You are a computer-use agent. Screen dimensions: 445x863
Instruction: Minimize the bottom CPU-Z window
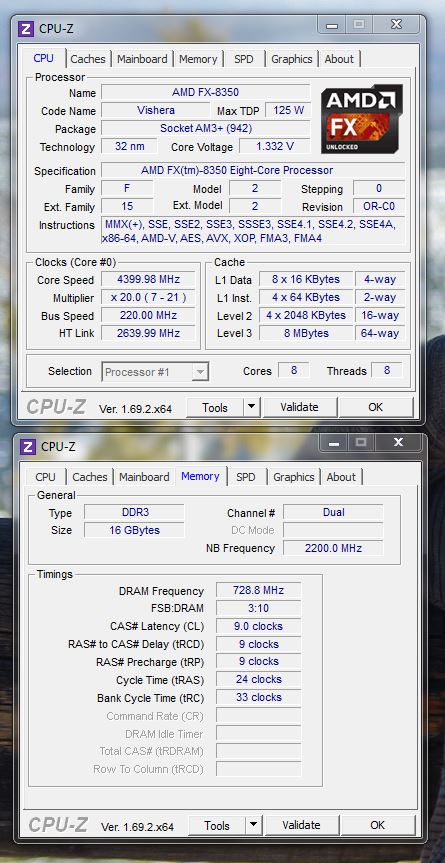(x=333, y=442)
